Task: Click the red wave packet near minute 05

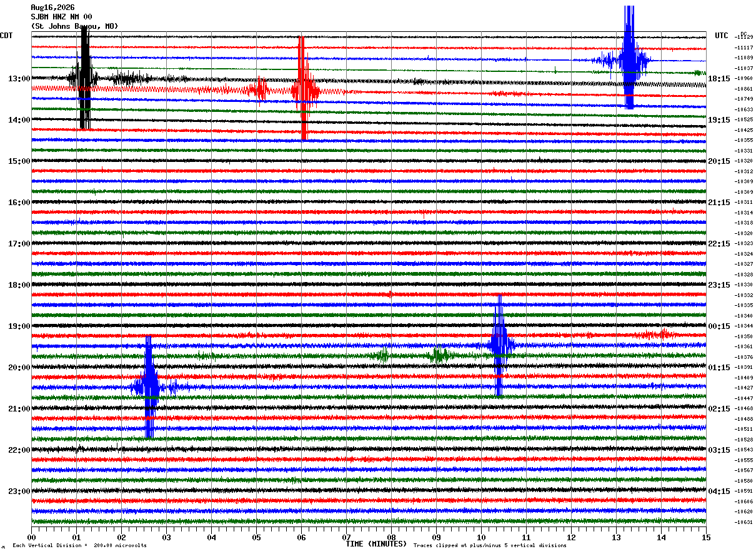Action: coord(259,88)
